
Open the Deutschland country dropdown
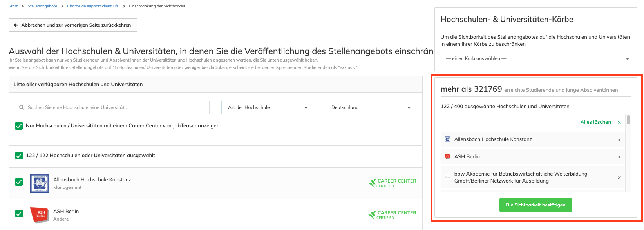[x=370, y=107]
